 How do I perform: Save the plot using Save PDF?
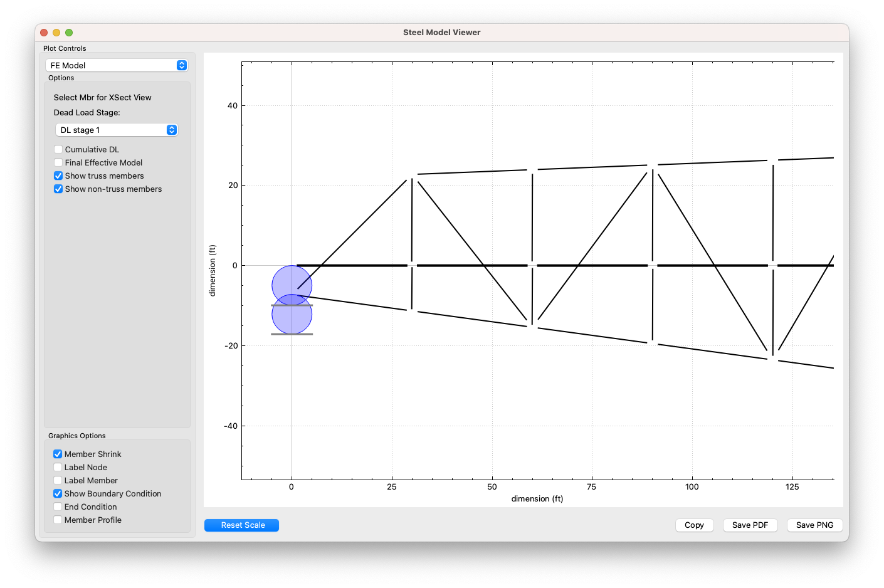750,525
